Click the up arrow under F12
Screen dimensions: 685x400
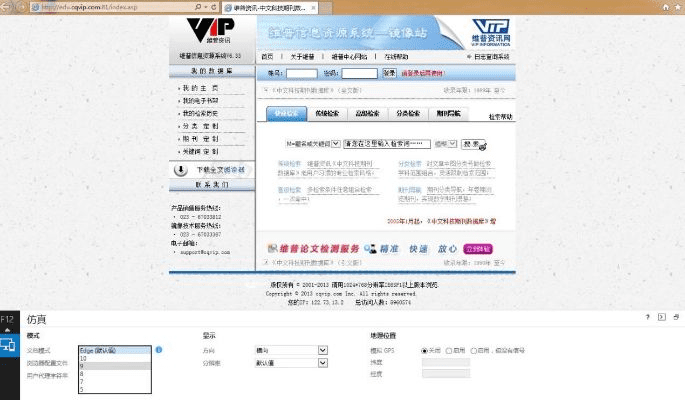coord(7,330)
